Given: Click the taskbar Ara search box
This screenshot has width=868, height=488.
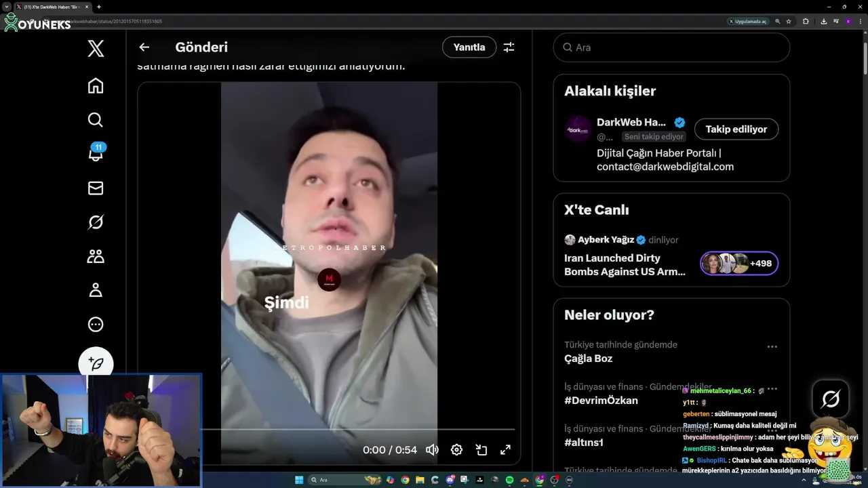Looking at the screenshot, I should tap(345, 480).
